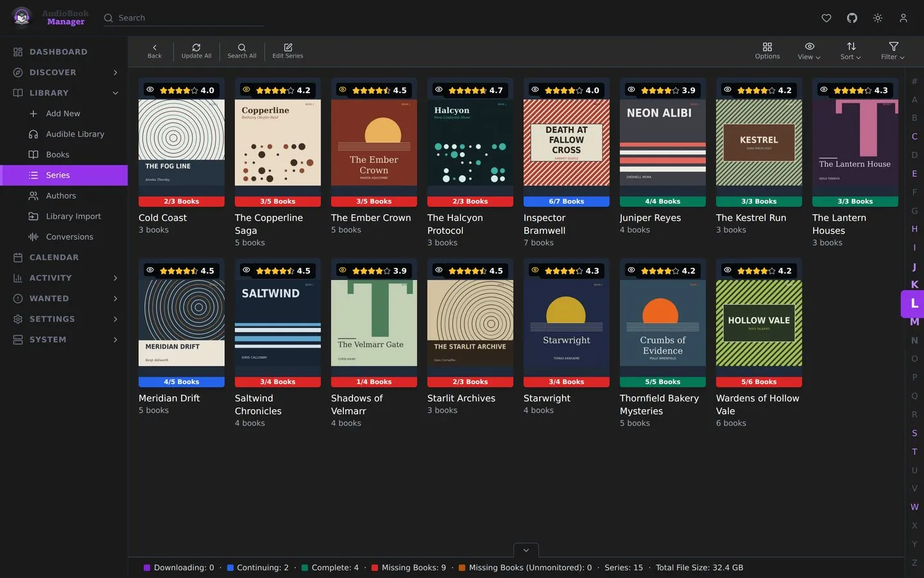Open the Wanted section
Screen dimensions: 924x578
point(64,299)
